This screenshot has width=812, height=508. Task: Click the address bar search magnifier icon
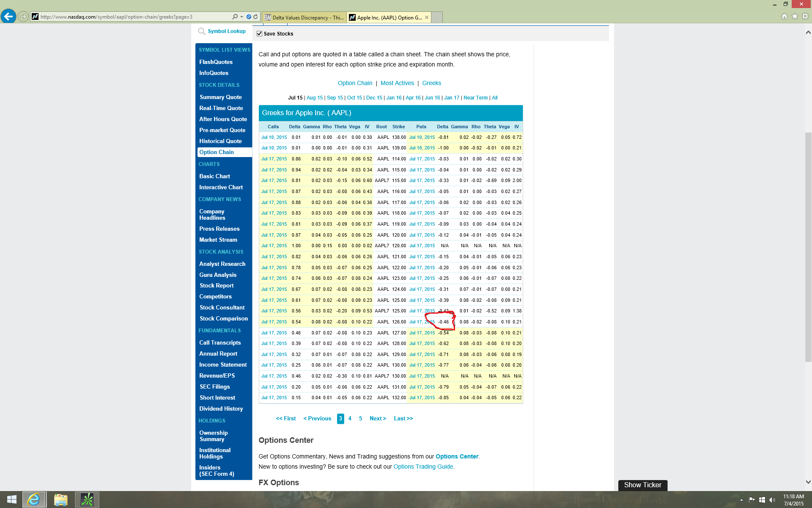pyautogui.click(x=235, y=17)
